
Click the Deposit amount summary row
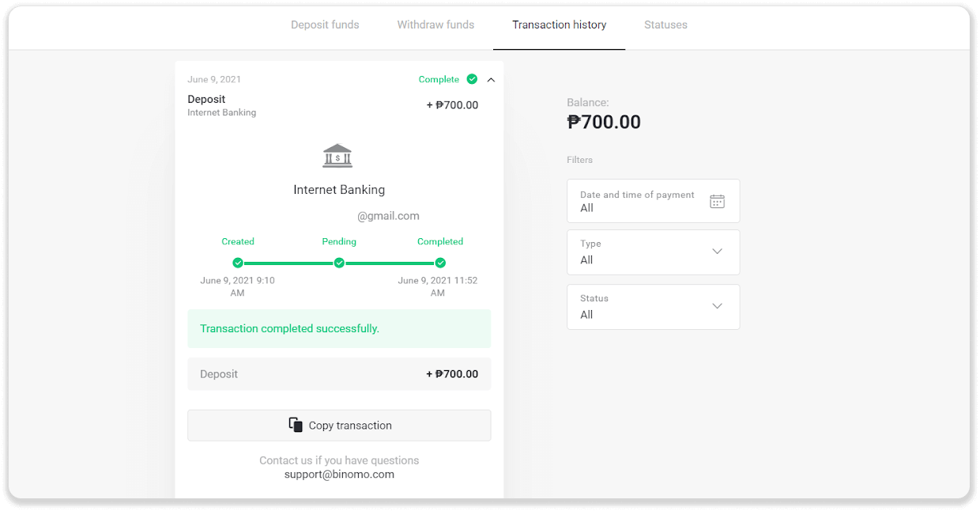tap(339, 374)
